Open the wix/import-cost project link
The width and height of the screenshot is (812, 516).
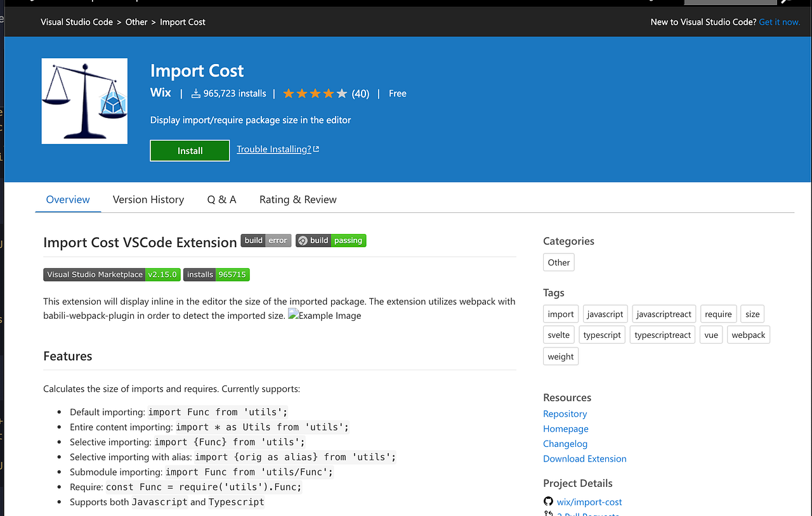[x=589, y=502]
